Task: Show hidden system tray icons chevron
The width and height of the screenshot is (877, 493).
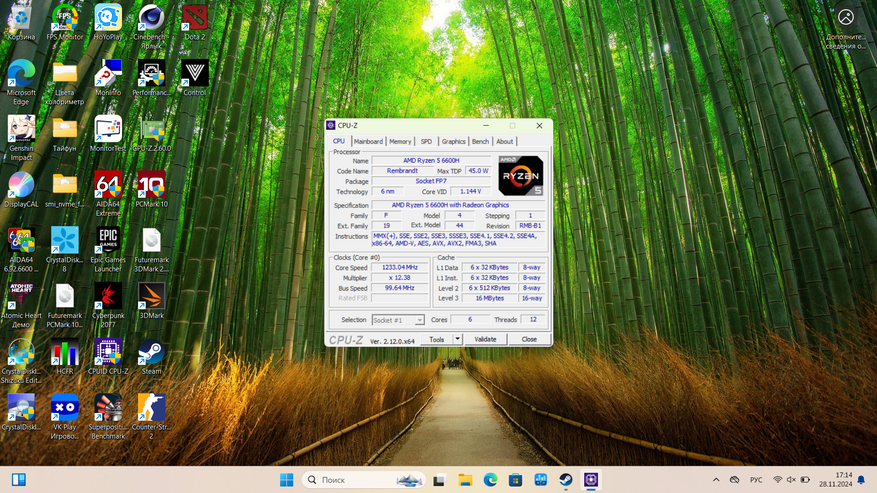Action: pos(715,480)
